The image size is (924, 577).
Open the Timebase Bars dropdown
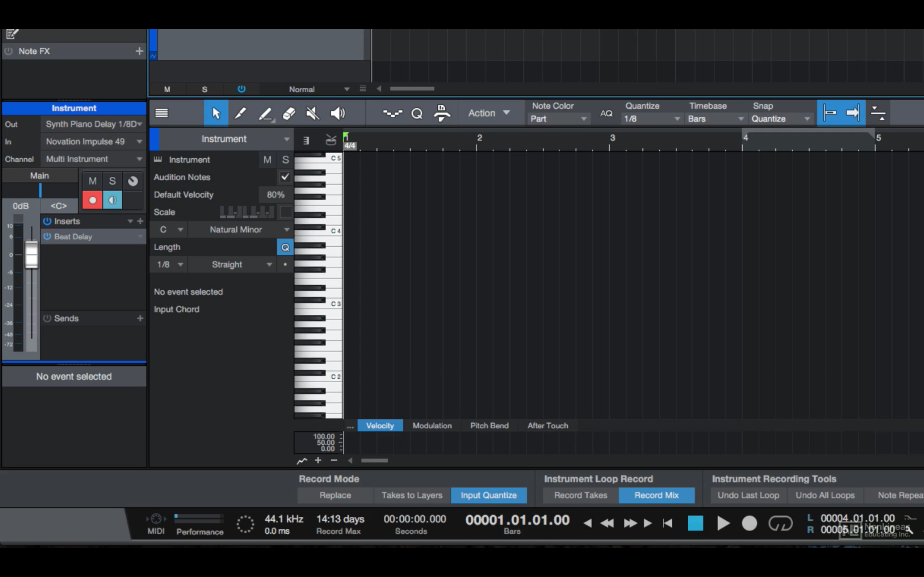[714, 119]
